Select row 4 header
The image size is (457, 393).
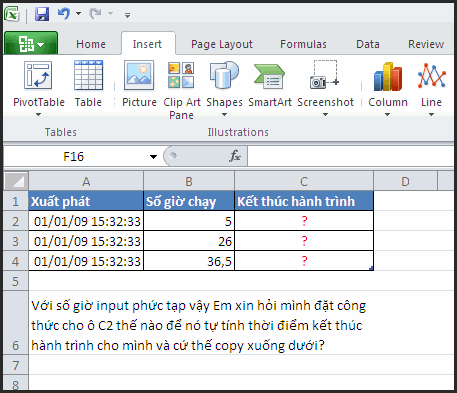coord(16,261)
